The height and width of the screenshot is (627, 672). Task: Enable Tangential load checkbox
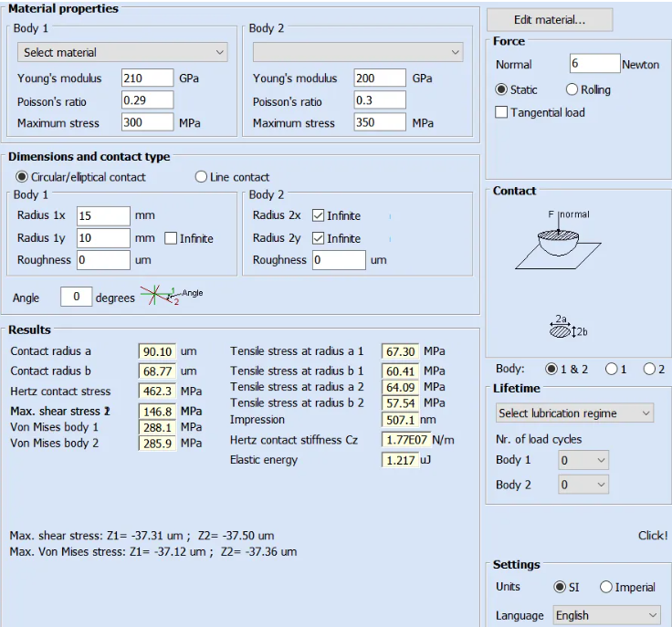point(540,112)
